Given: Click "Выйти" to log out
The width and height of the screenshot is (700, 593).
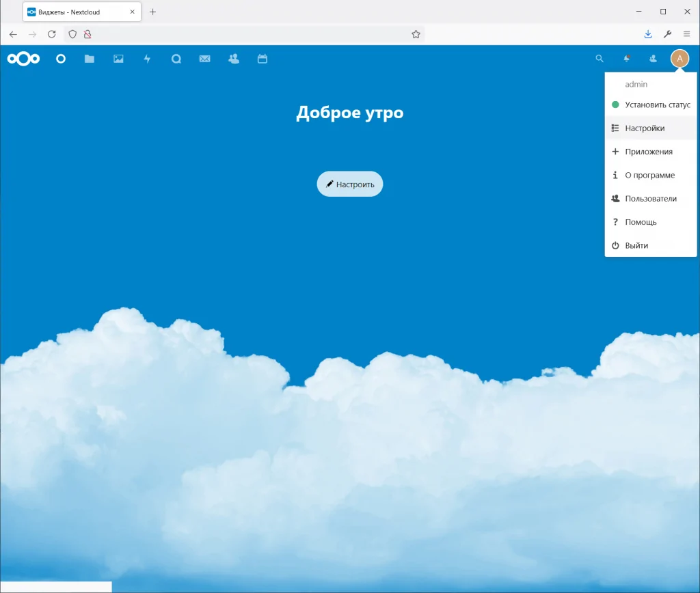Looking at the screenshot, I should [x=636, y=245].
